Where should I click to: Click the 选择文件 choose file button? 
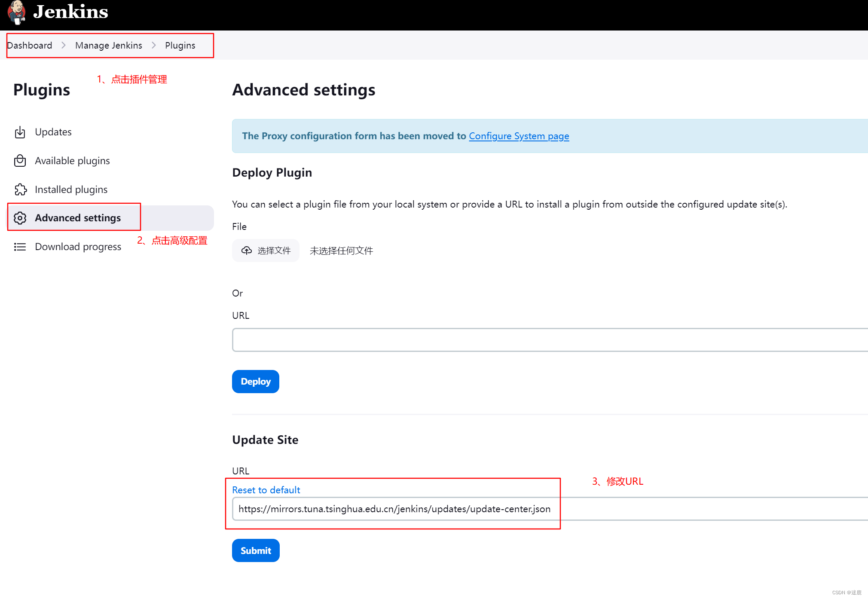[266, 251]
